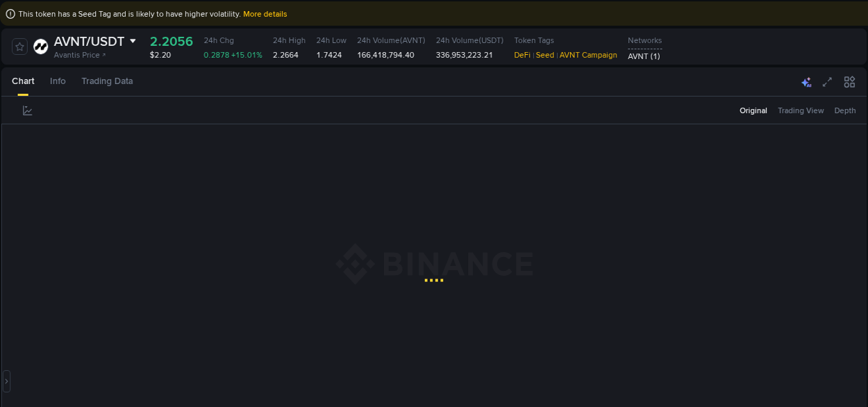Select the Original chart view
868x407 pixels.
point(753,110)
